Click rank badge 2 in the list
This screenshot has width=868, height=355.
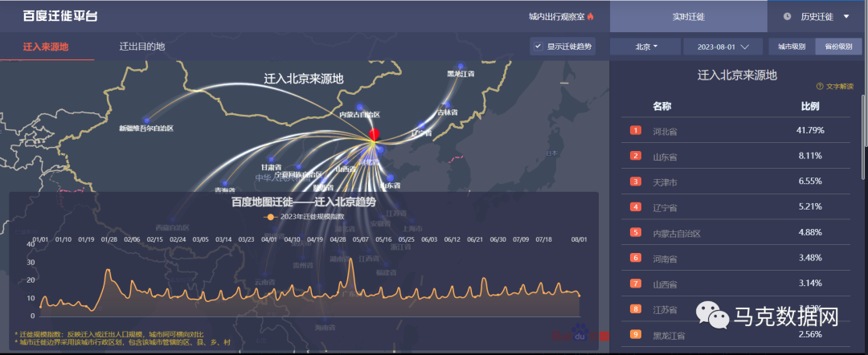(636, 156)
